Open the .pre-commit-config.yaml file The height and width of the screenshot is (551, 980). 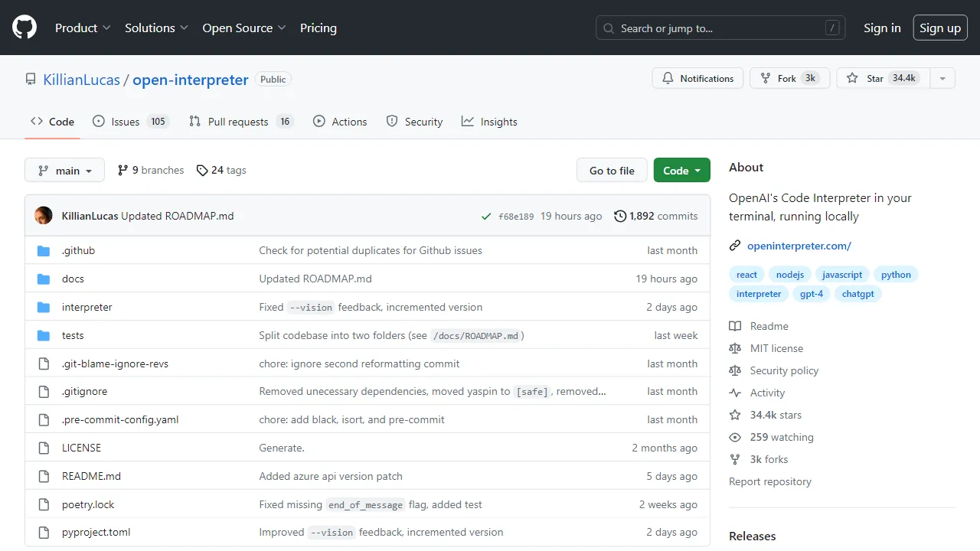tap(120, 419)
